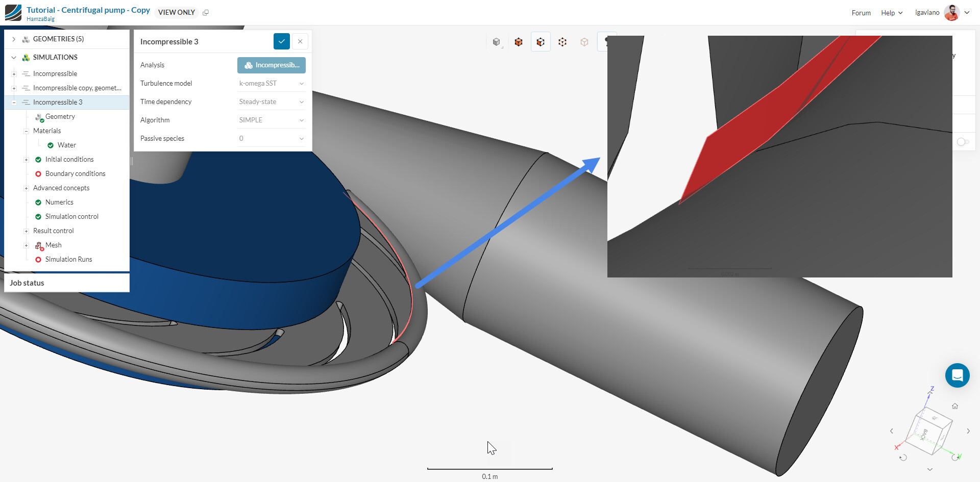Open the Forum link

point(861,13)
